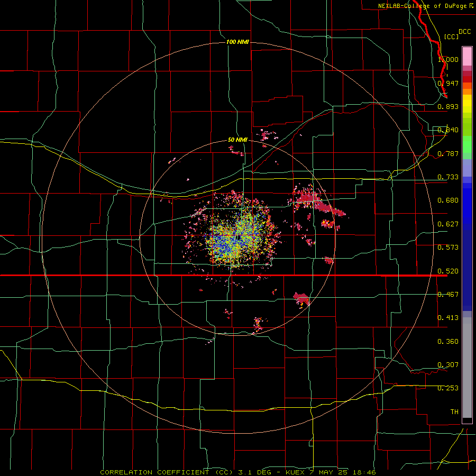Pick the bright green color bar segment
This screenshot has width=476, height=476.
point(467,144)
